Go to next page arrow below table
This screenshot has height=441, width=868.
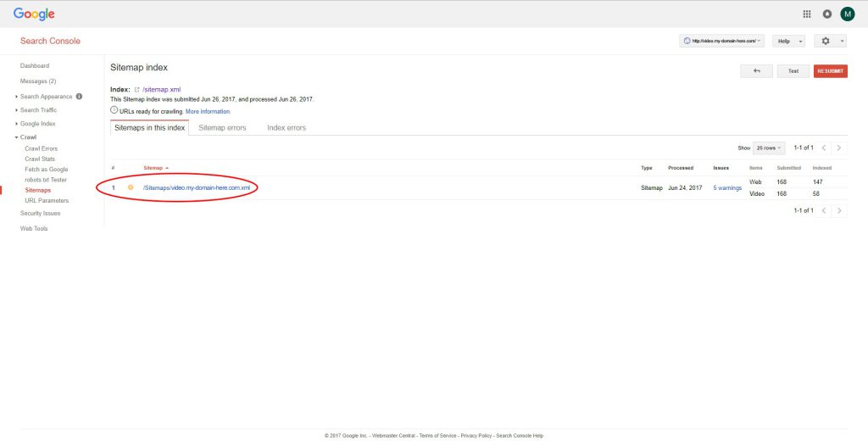[839, 210]
